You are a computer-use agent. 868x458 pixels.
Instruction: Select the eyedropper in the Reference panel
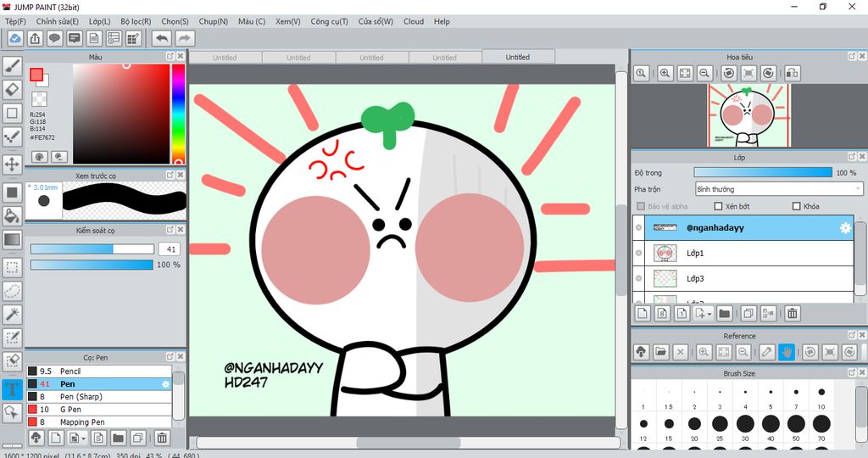point(766,352)
